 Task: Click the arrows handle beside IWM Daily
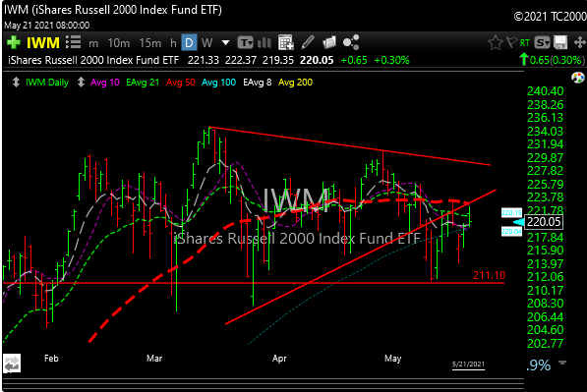tap(16, 83)
